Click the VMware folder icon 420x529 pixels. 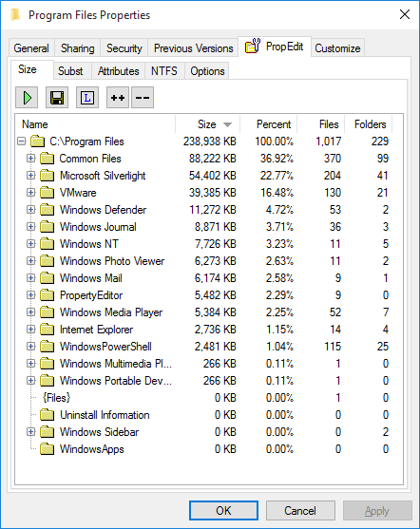(x=47, y=193)
